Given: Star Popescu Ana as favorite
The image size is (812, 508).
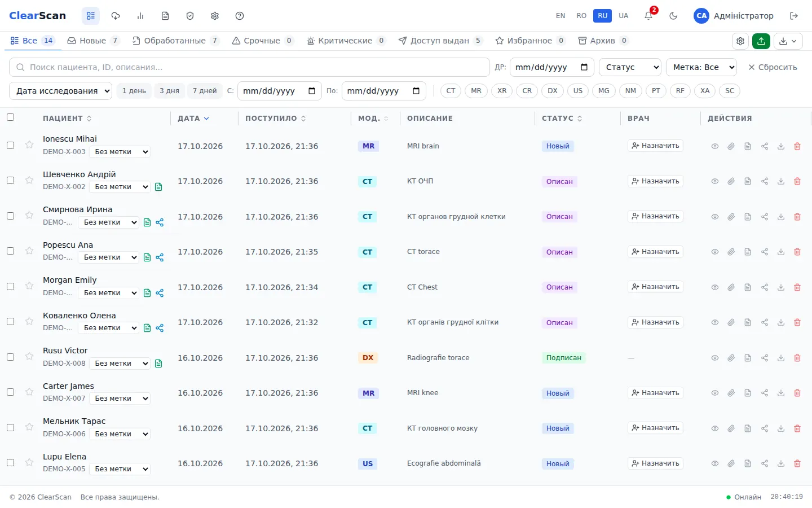Looking at the screenshot, I should [x=29, y=251].
